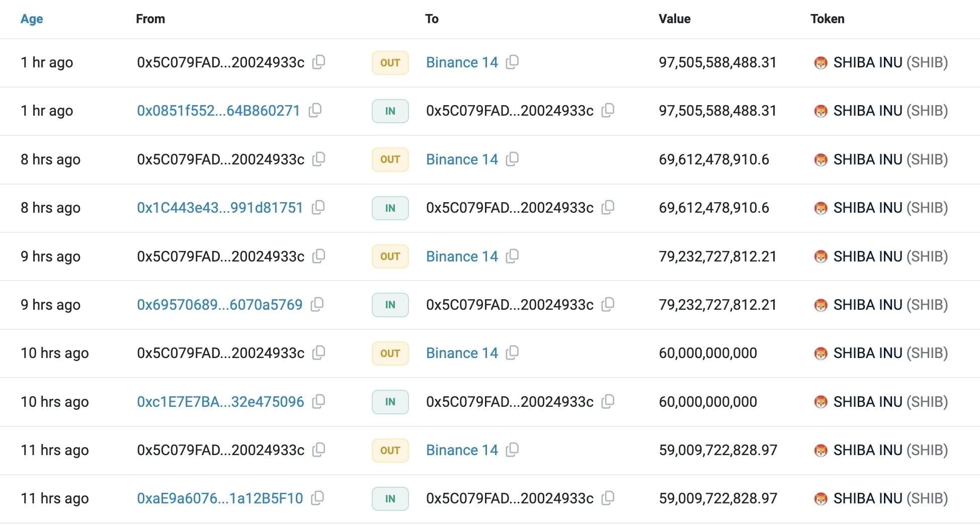Click OUT badge in 59,009,722,828.97 row
The image size is (980, 525).
[x=390, y=451]
